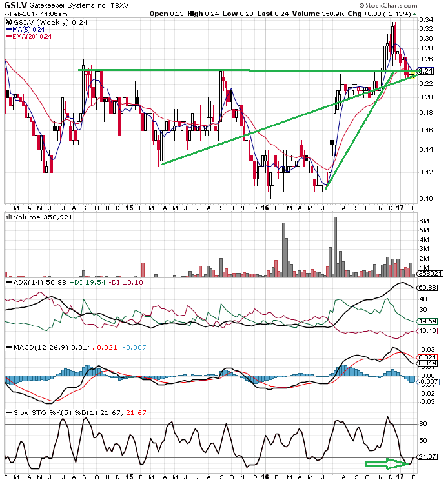Click the boxed 19.54 +DI axis tag

pyautogui.click(x=427, y=321)
